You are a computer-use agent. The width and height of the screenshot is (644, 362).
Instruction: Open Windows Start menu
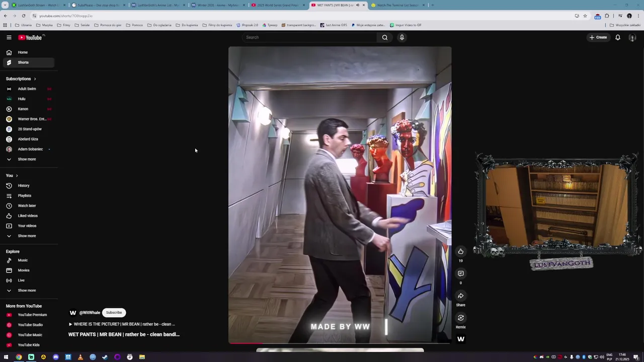pos(6,357)
